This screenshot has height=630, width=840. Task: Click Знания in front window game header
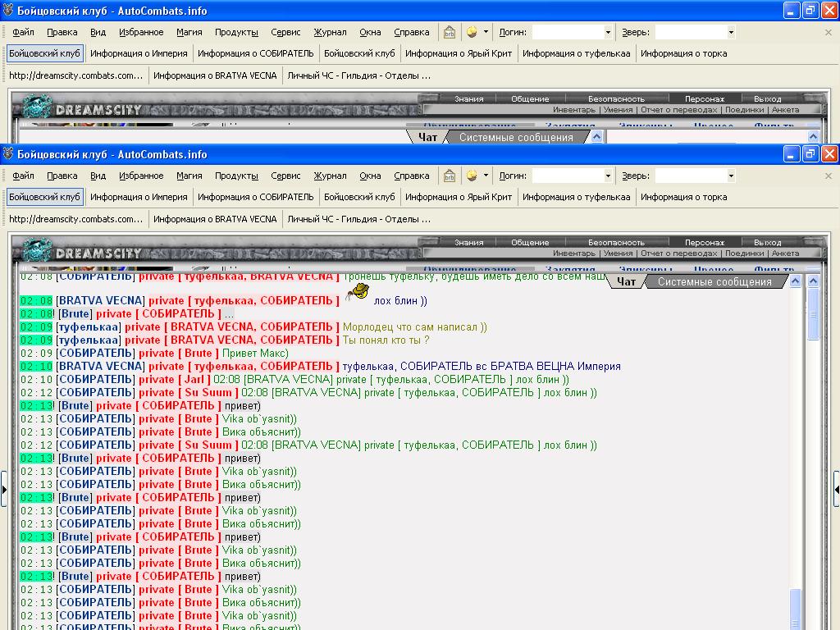pos(468,243)
